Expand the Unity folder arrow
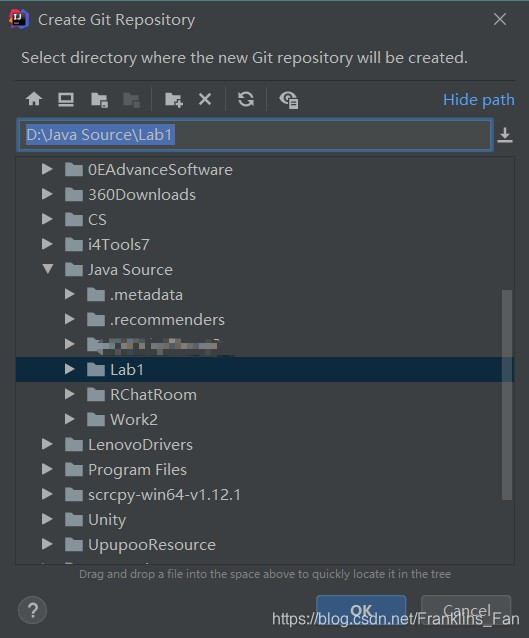The height and width of the screenshot is (638, 529). (x=47, y=519)
